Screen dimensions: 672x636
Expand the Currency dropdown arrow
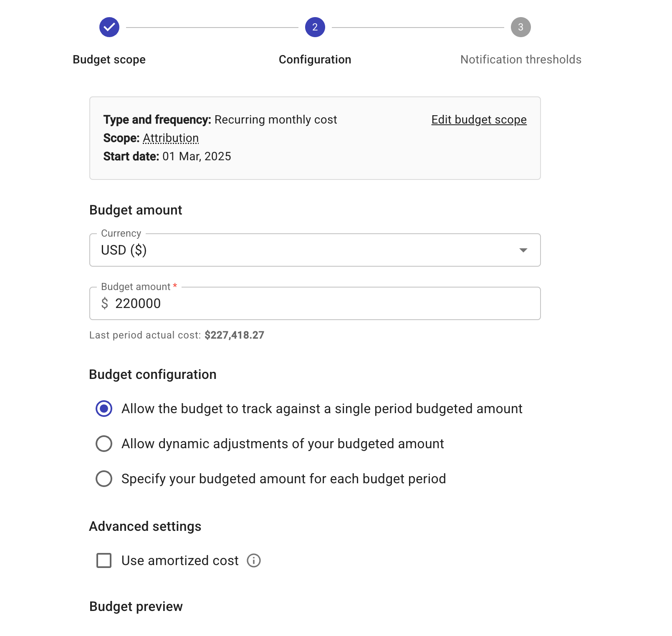pos(523,250)
